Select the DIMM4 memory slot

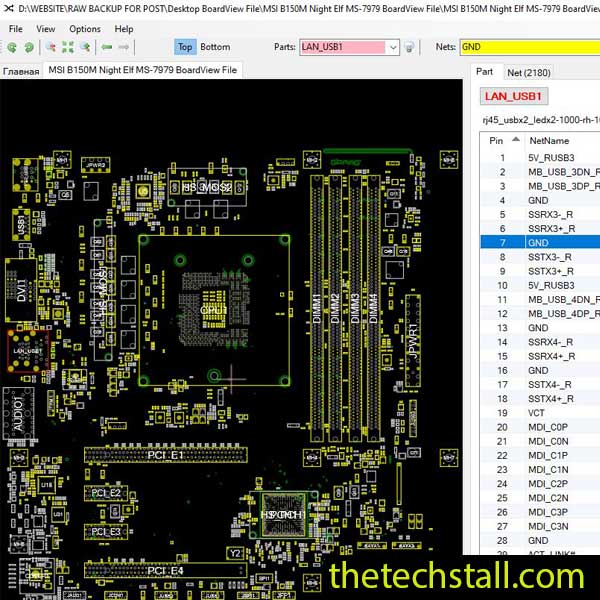point(374,308)
